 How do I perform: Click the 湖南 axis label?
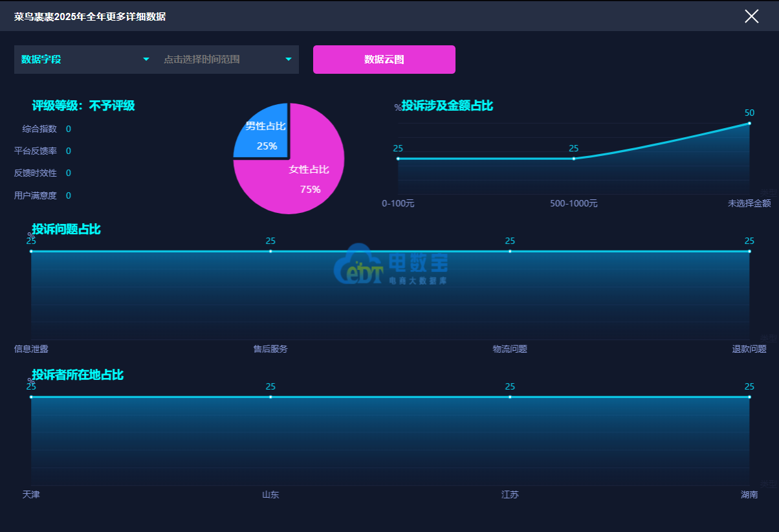click(749, 494)
